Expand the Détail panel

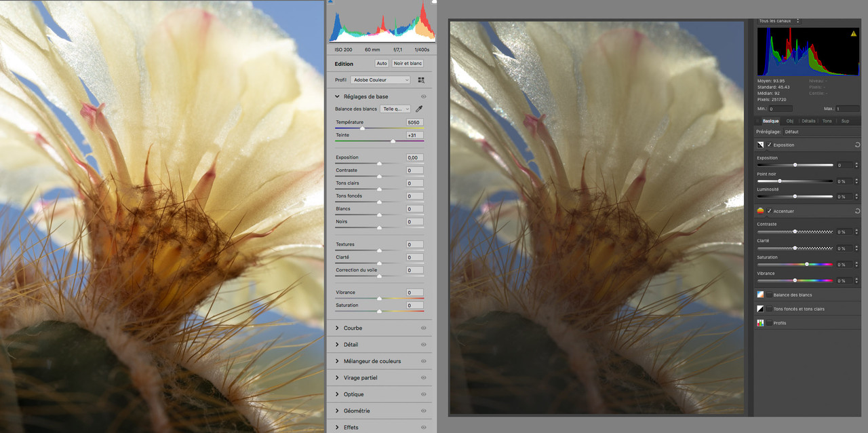(338, 345)
